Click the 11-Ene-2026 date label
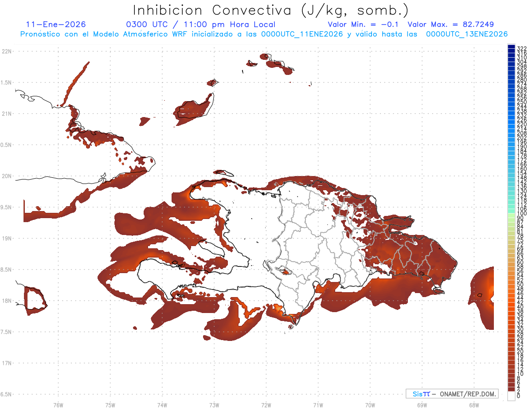Screen dimensions: 532x411 tap(56, 24)
